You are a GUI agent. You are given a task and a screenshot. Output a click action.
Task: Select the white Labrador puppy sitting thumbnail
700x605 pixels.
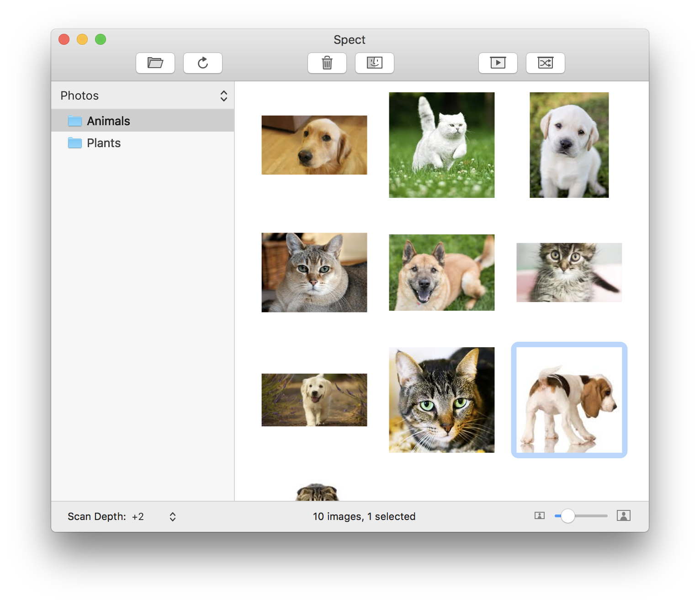click(569, 145)
